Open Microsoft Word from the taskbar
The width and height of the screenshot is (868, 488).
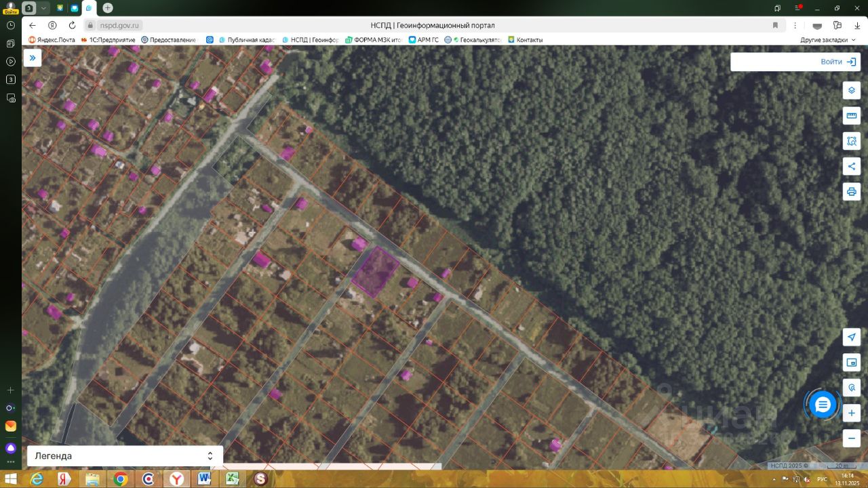[x=204, y=479]
